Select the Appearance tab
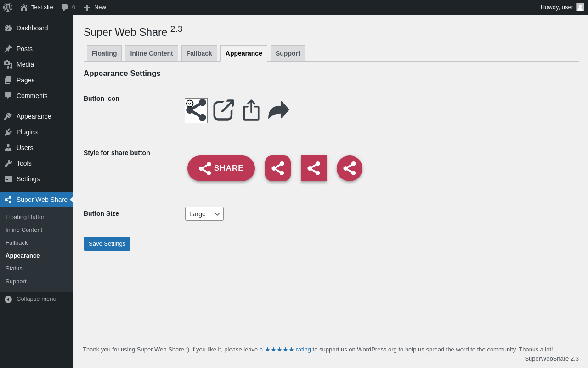 [244, 53]
